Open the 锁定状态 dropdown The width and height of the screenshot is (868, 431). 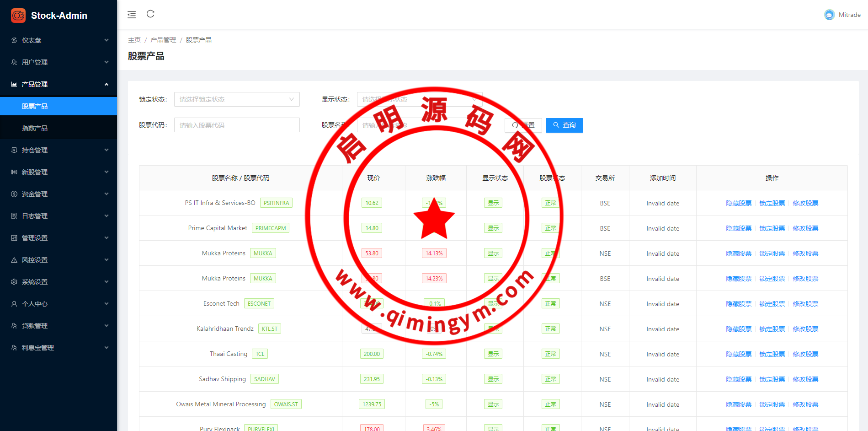237,99
